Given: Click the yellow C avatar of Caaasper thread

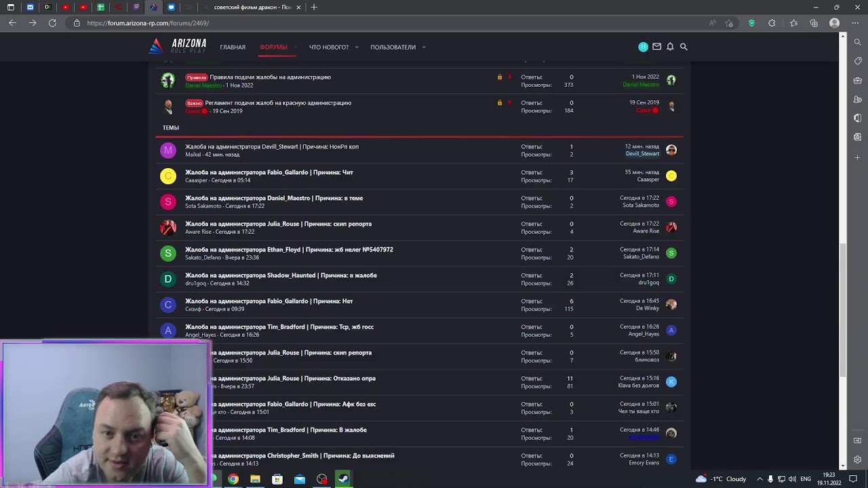Looking at the screenshot, I should pyautogui.click(x=167, y=176).
